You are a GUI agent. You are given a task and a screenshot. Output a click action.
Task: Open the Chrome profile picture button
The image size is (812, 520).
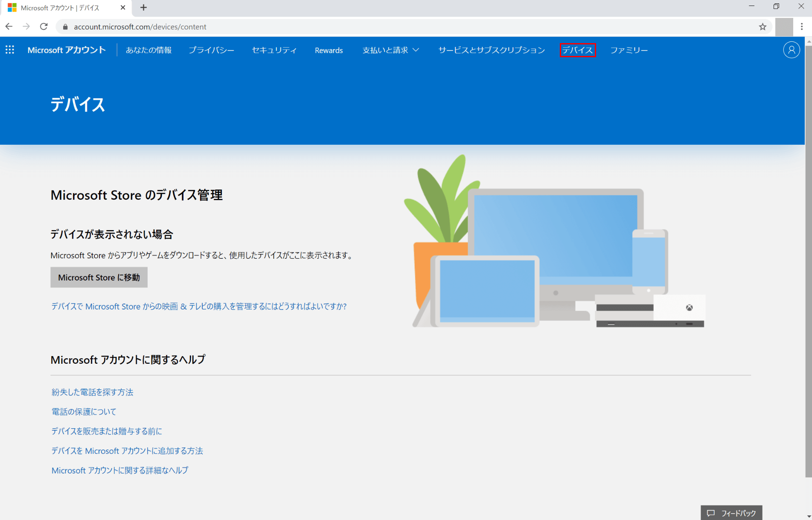tap(784, 27)
